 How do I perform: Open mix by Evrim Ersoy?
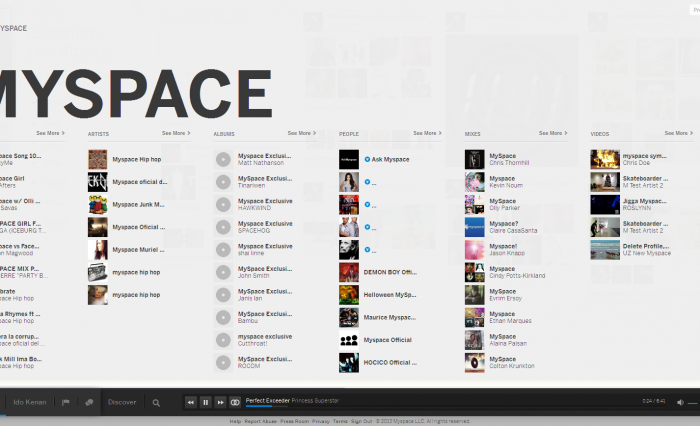coord(475,295)
